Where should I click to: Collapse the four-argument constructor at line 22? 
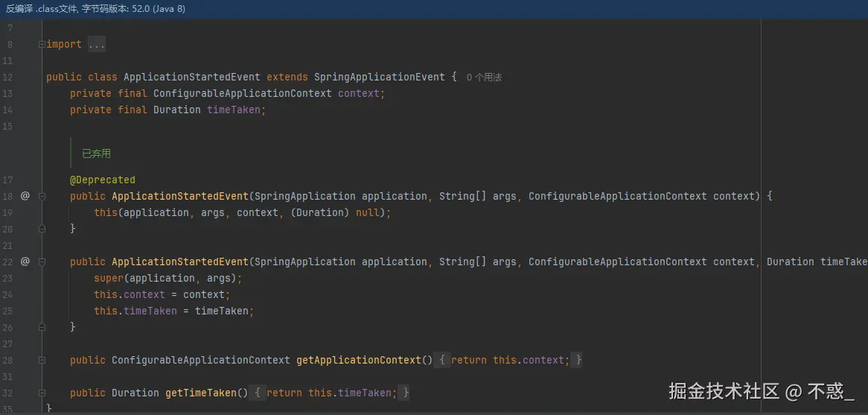click(x=42, y=262)
